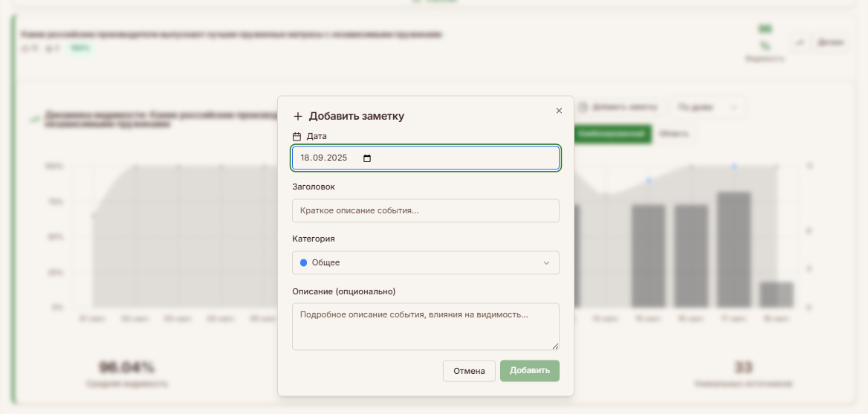The width and height of the screenshot is (868, 414).
Task: Click the trend icon left of chart title
Action: pyautogui.click(x=33, y=117)
